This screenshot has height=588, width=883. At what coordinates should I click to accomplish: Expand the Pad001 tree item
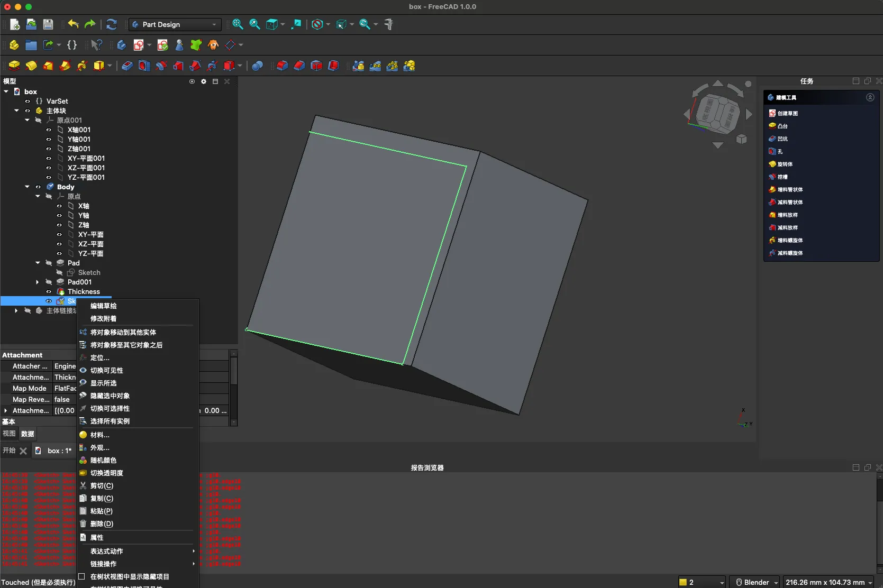pyautogui.click(x=38, y=282)
